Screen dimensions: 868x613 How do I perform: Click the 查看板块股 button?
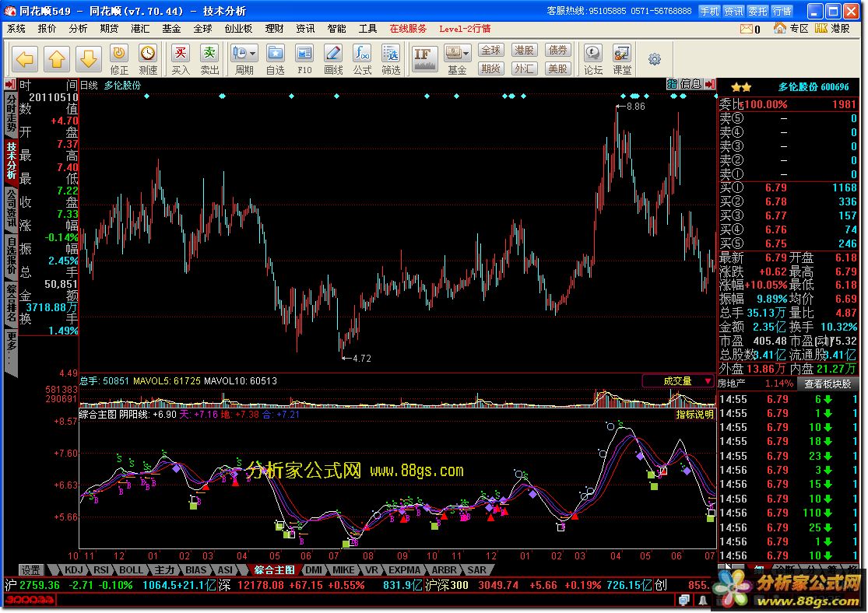(828, 384)
